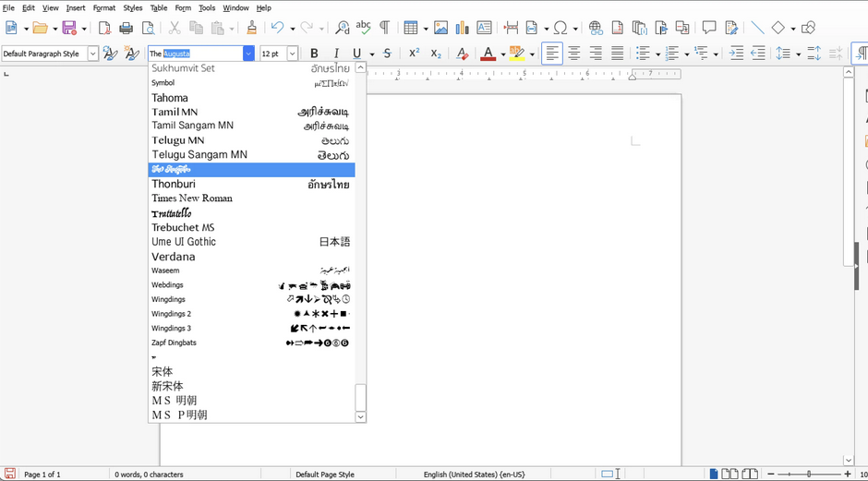The width and height of the screenshot is (868, 481).
Task: Apply superscript formatting
Action: tap(414, 54)
